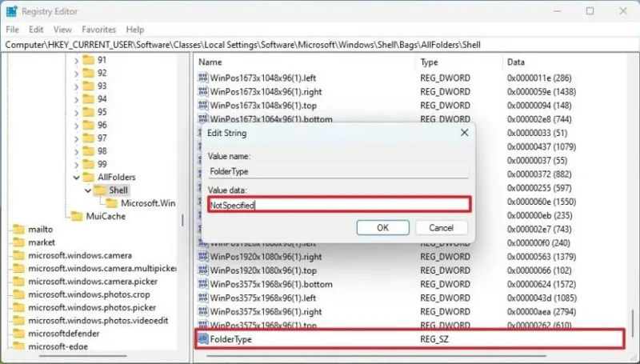Select the 97 folder icon

[88, 138]
